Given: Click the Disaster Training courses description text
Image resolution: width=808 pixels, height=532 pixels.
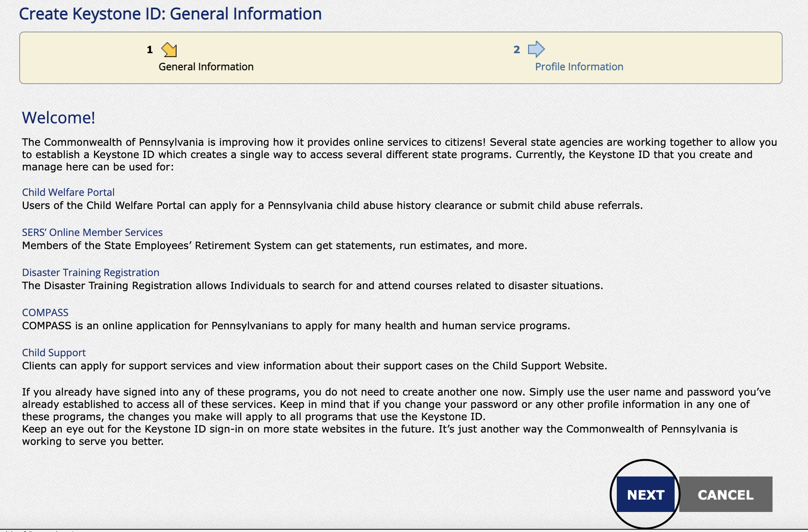Looking at the screenshot, I should point(312,286).
